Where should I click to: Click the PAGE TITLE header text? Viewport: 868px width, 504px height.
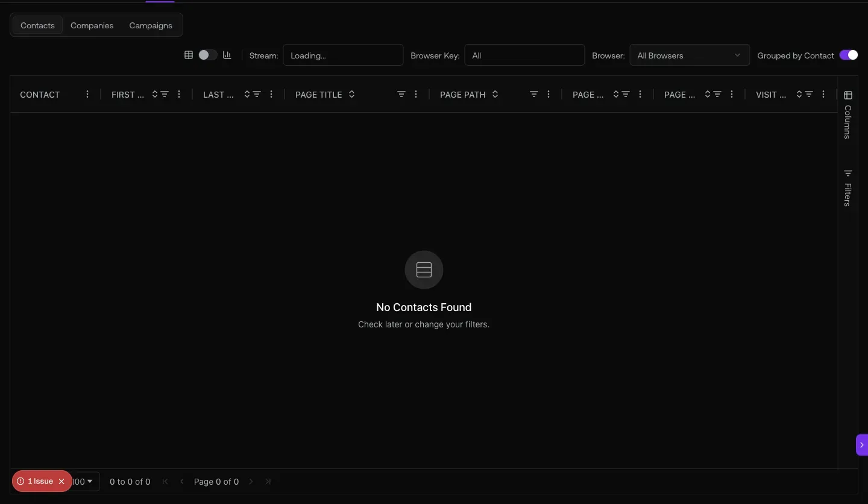click(319, 94)
